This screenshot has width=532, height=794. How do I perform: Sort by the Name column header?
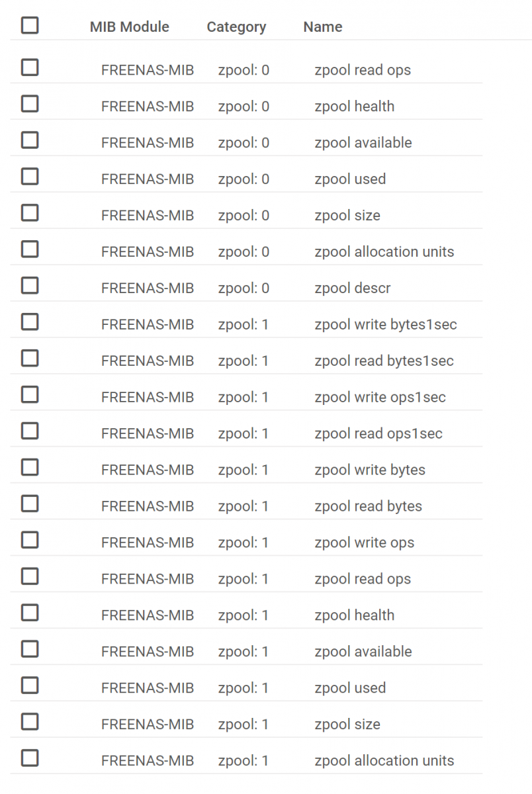(323, 27)
